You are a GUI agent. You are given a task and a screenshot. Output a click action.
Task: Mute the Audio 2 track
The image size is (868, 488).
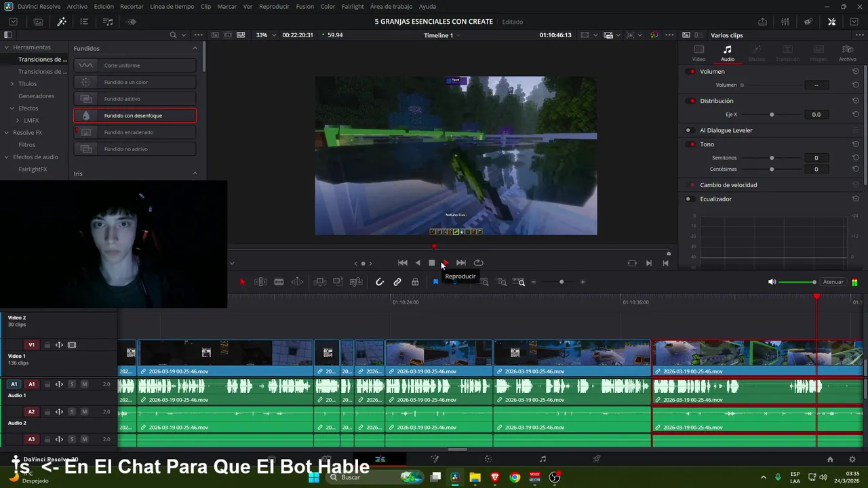85,411
